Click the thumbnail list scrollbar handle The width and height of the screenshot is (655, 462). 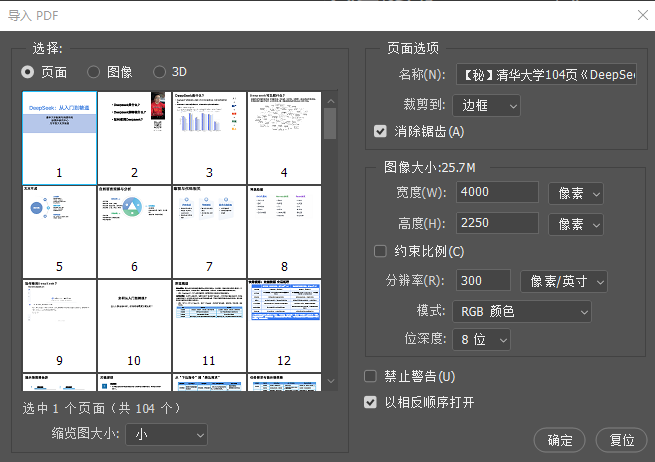pyautogui.click(x=330, y=124)
